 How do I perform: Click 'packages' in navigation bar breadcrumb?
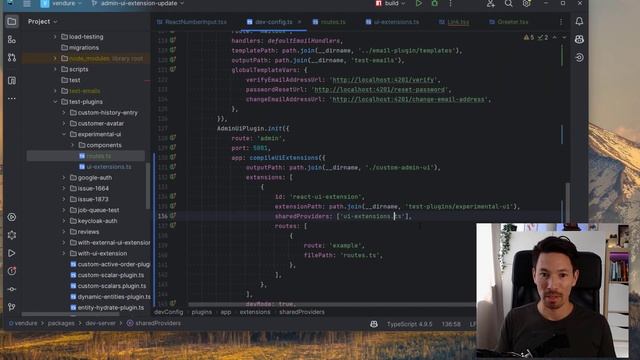point(61,323)
